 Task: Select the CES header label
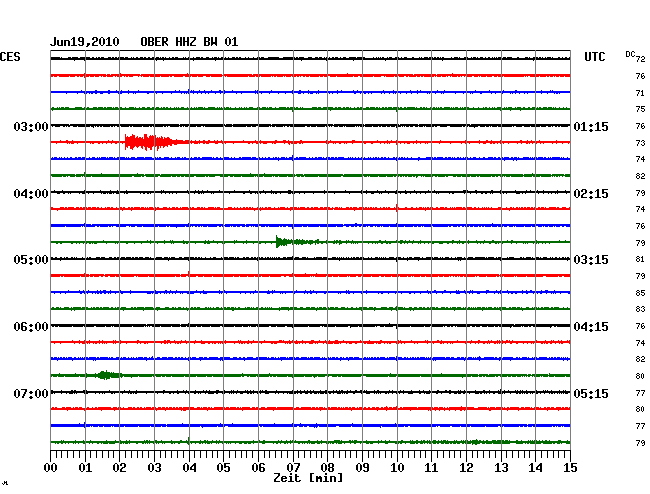click(x=10, y=57)
